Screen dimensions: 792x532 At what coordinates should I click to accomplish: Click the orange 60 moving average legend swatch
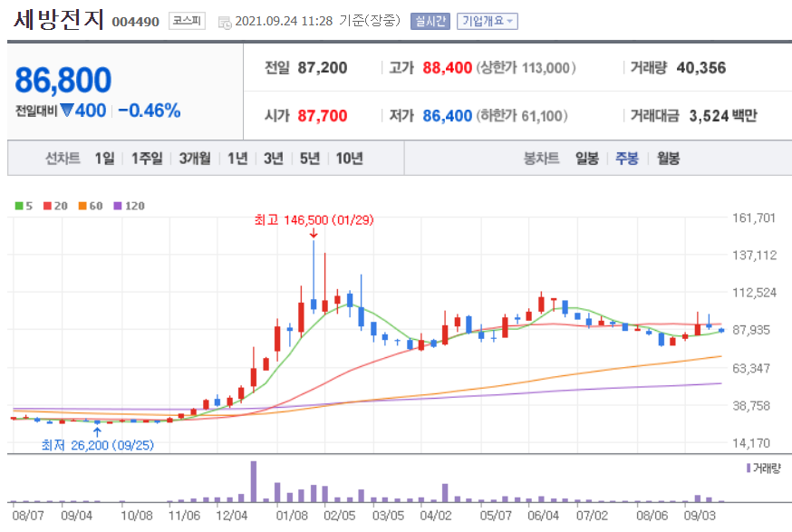(x=82, y=206)
